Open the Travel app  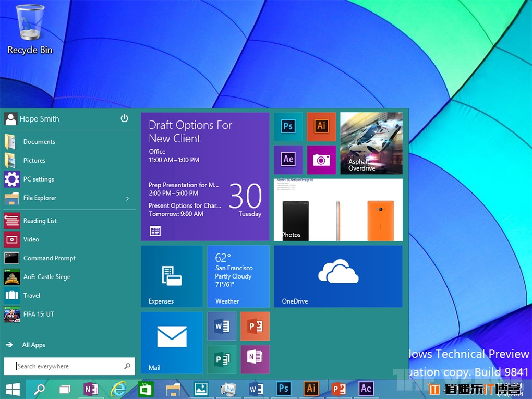click(x=69, y=296)
